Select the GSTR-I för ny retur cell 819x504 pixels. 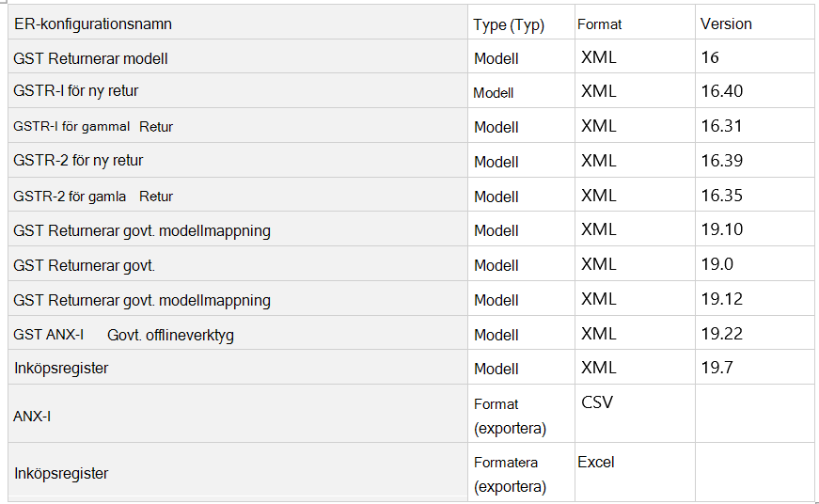(x=238, y=91)
